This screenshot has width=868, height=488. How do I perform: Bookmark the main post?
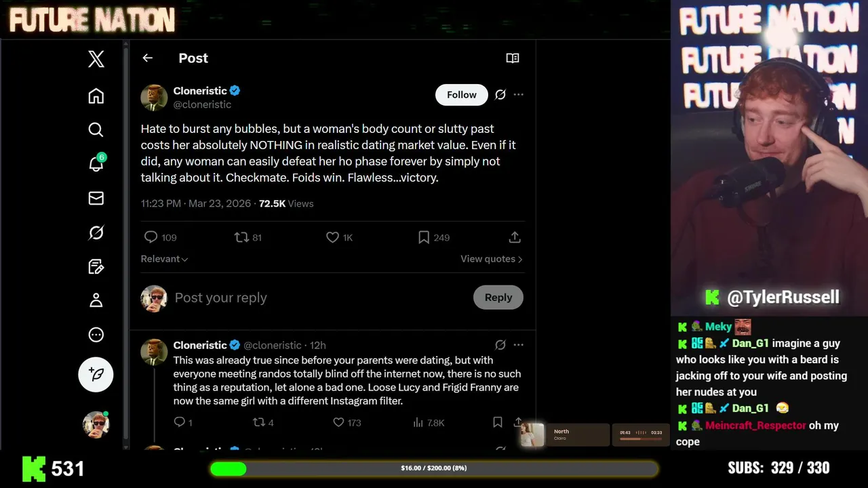pyautogui.click(x=424, y=237)
